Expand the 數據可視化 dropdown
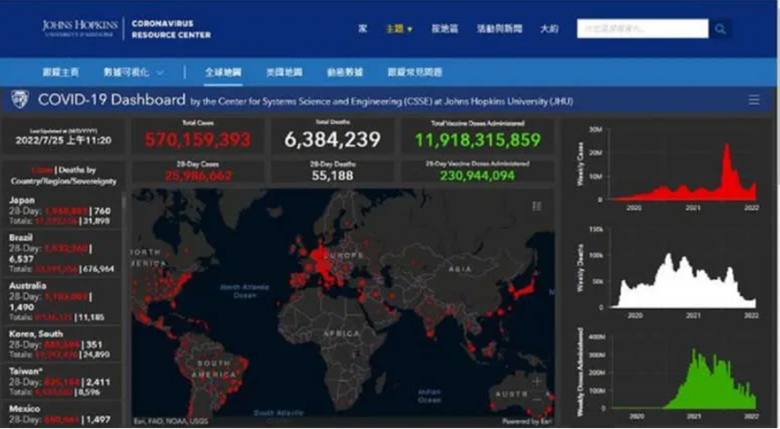The width and height of the screenshot is (780, 429). 133,72
